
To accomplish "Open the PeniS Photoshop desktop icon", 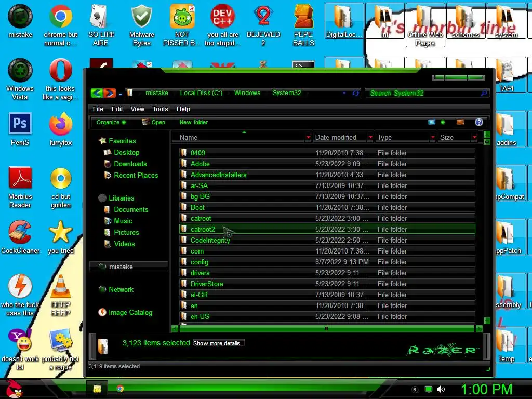I will tap(20, 129).
